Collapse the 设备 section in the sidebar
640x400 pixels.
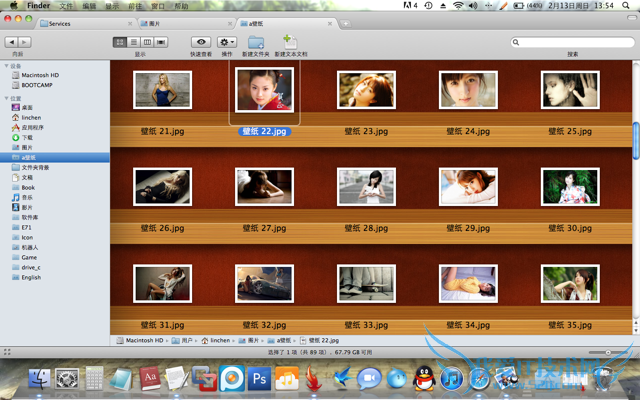[5, 66]
